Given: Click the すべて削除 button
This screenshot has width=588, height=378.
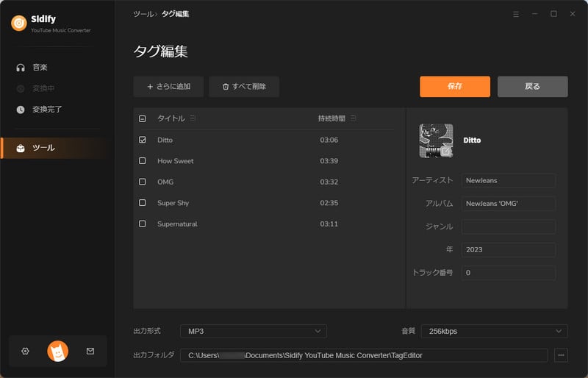Looking at the screenshot, I should [244, 87].
